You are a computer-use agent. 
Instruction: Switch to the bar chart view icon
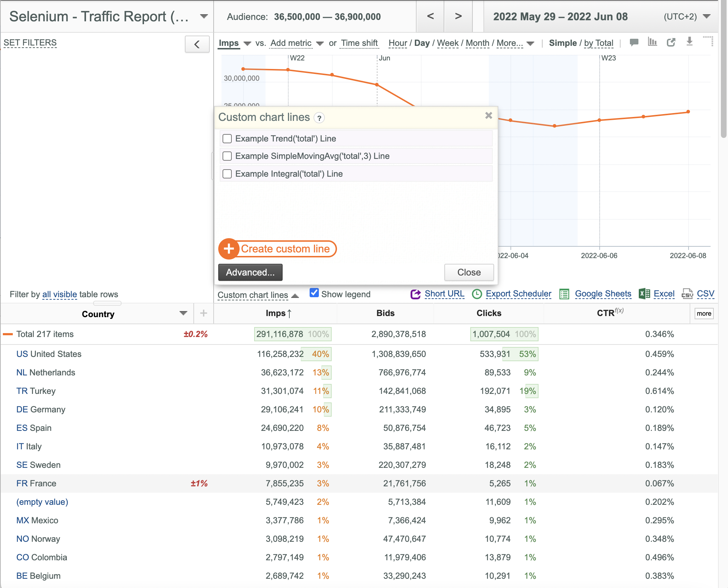652,42
